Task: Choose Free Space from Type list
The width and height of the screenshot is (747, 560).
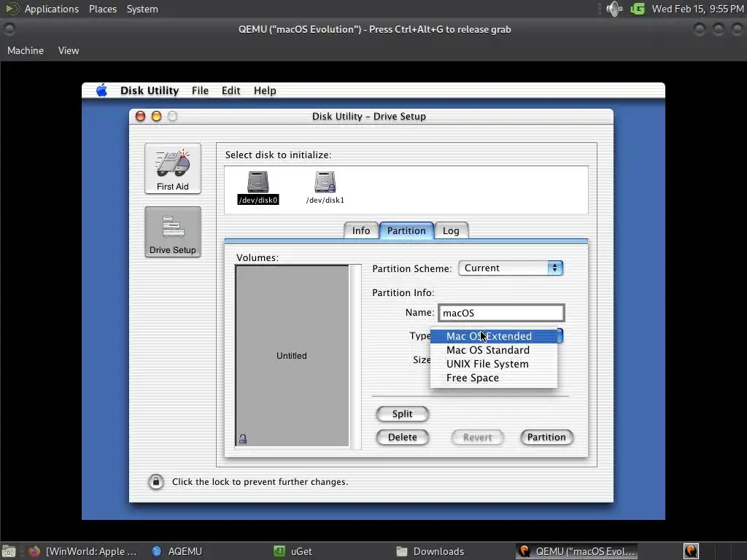Action: (x=494, y=378)
